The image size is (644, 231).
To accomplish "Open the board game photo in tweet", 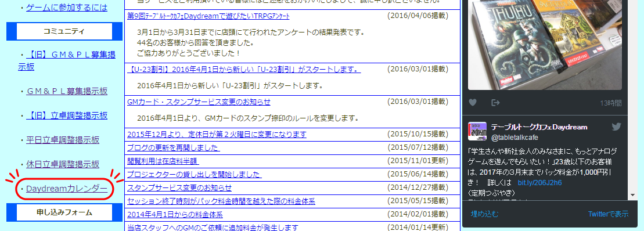I will (x=545, y=45).
